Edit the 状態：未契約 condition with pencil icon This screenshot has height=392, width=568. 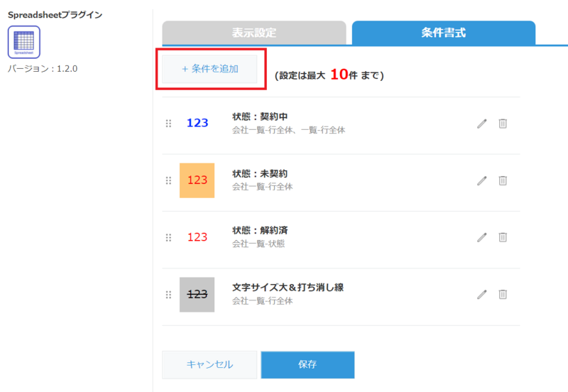[482, 180]
